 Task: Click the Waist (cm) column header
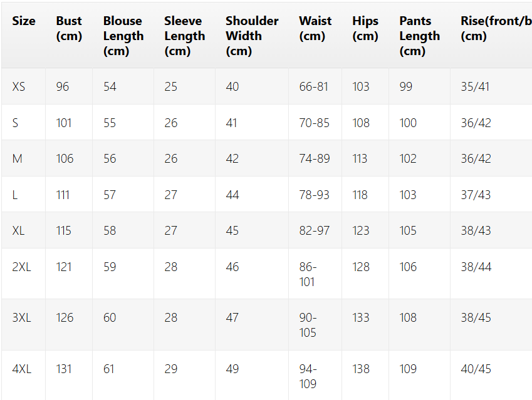click(x=315, y=28)
